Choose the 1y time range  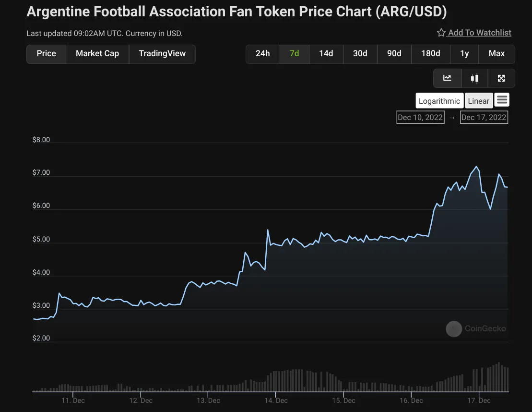464,54
